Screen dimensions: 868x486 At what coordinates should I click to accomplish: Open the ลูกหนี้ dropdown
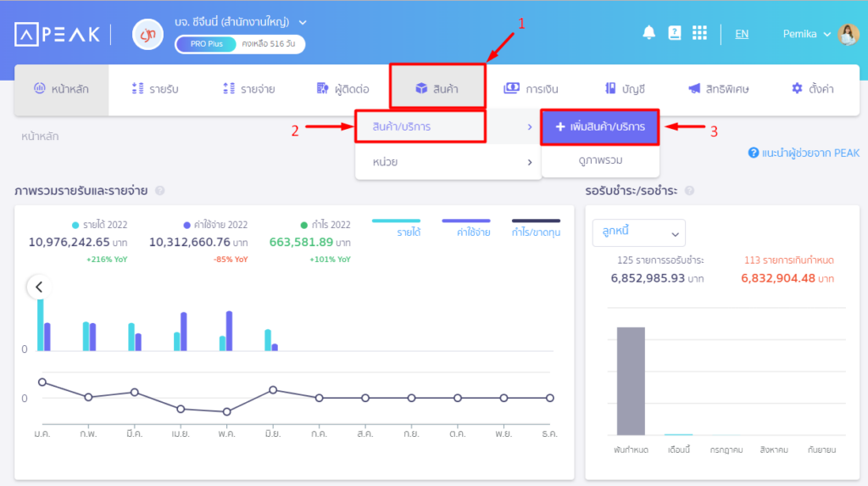639,232
